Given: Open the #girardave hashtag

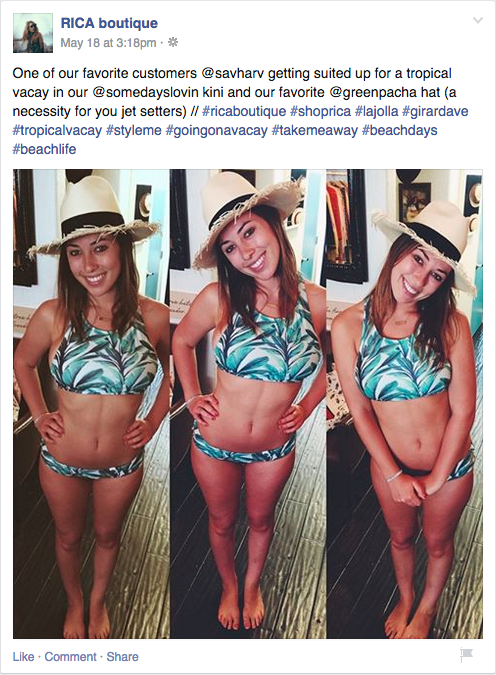Looking at the screenshot, I should click(x=435, y=111).
